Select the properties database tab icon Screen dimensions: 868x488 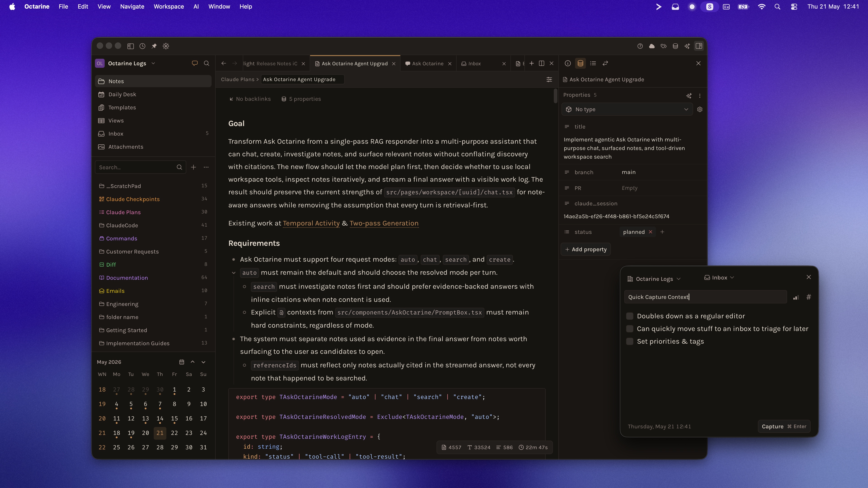pyautogui.click(x=580, y=63)
